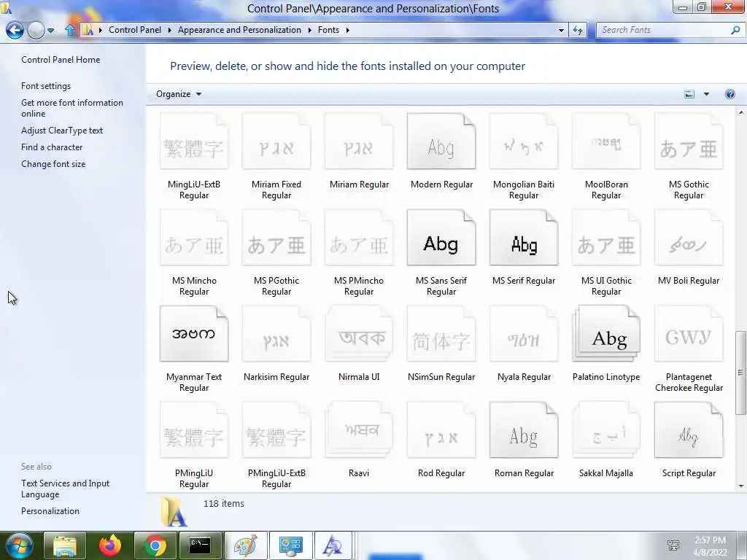This screenshot has height=560, width=747.
Task: Open Change font size link
Action: coord(53,164)
